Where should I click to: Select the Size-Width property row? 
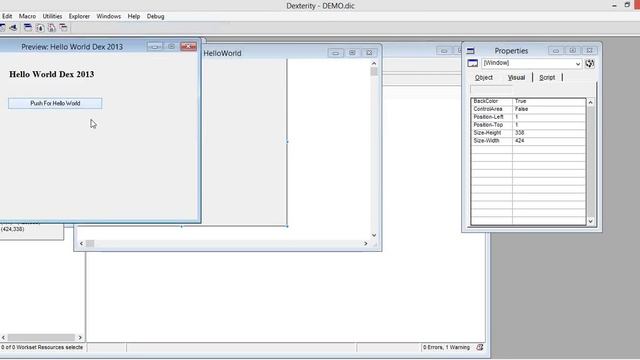click(x=529, y=140)
